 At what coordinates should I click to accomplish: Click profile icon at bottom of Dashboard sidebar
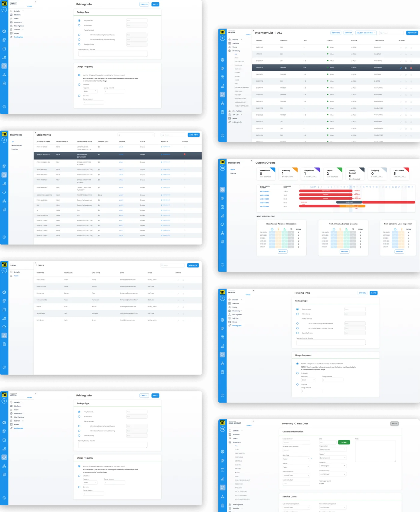coord(222,265)
